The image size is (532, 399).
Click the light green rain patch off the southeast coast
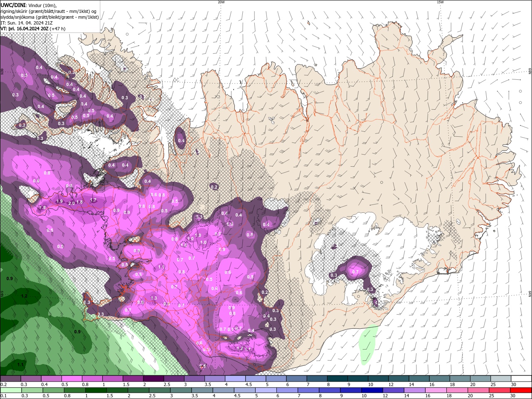pos(368,344)
